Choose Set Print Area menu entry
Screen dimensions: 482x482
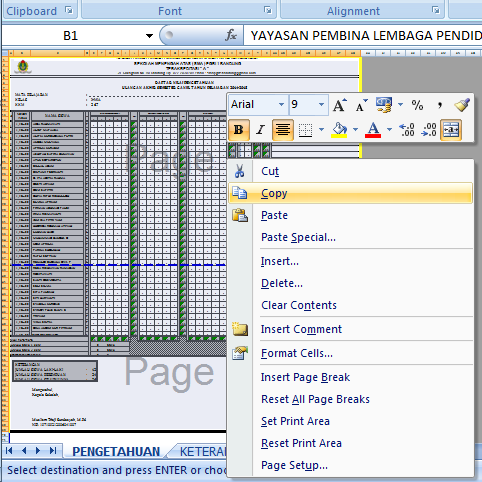[350, 421]
